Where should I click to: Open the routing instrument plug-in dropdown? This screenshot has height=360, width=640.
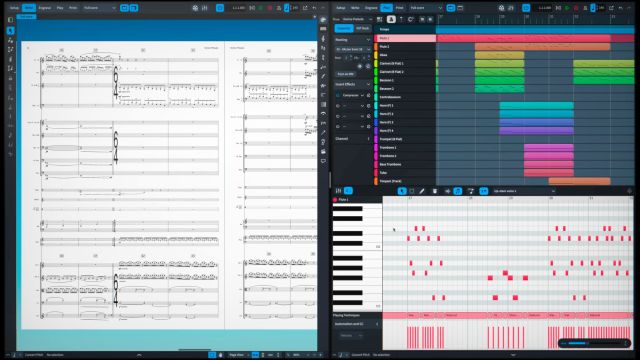point(353,49)
